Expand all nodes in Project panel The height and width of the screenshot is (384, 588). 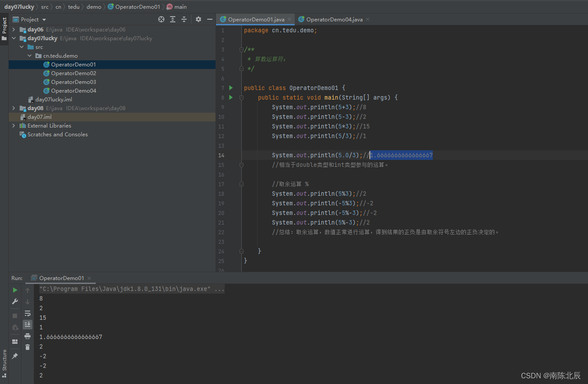pos(173,19)
